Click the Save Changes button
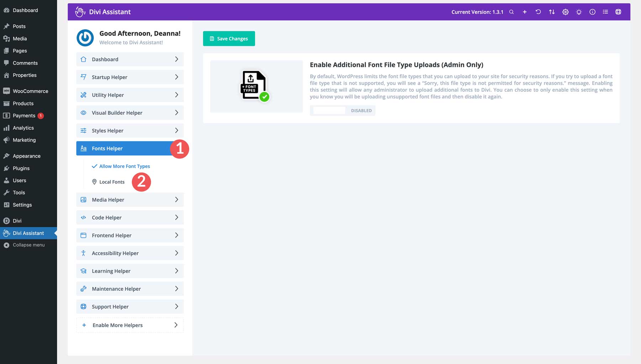The width and height of the screenshot is (641, 364). tap(229, 38)
